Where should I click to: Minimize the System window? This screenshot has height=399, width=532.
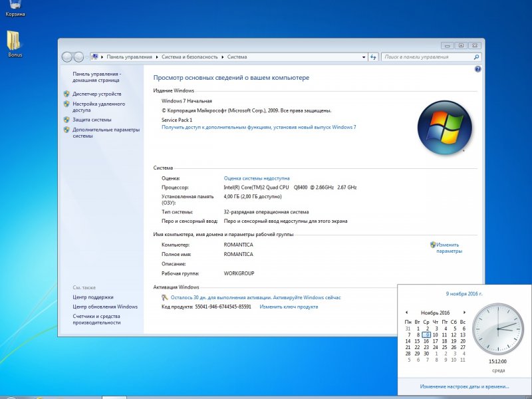point(447,45)
